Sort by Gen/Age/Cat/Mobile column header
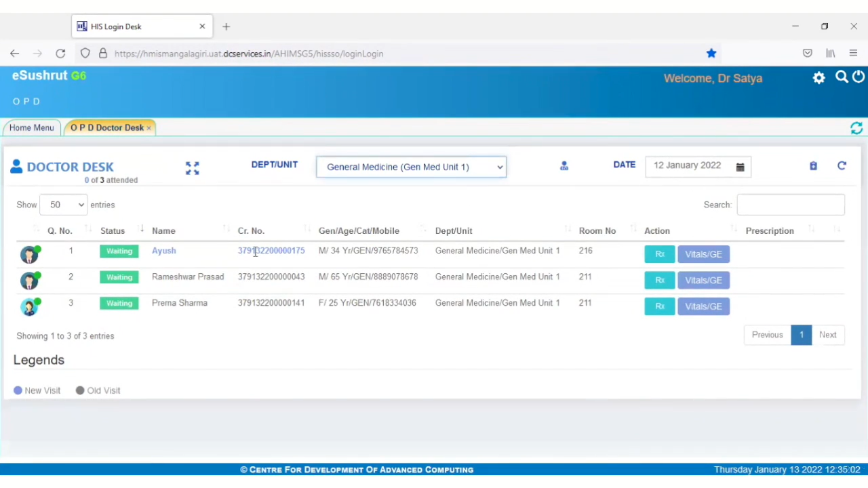 point(359,231)
